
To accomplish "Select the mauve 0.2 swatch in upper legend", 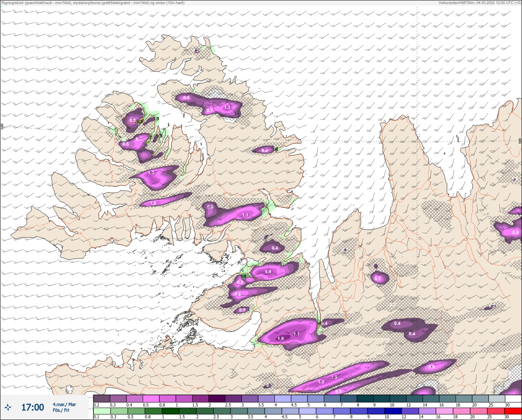I will [x=102, y=398].
